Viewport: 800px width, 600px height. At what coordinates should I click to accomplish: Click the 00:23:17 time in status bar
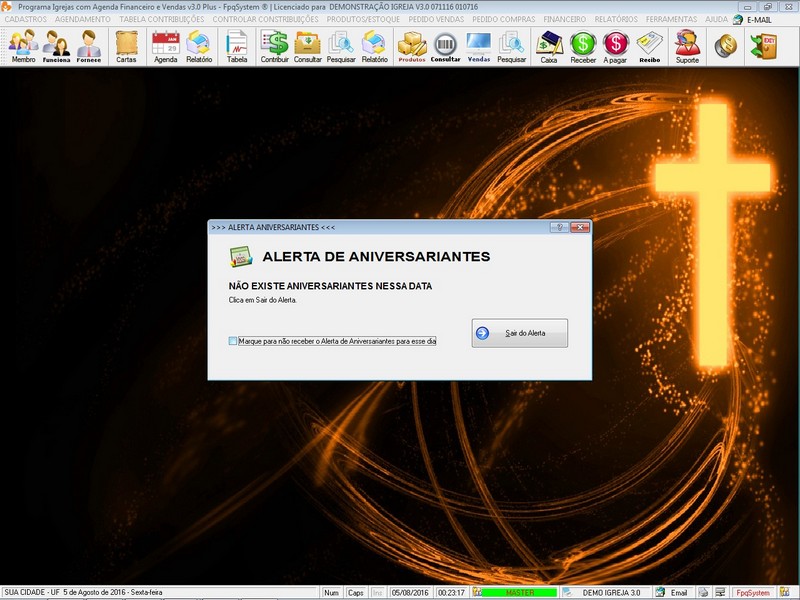coord(451,592)
